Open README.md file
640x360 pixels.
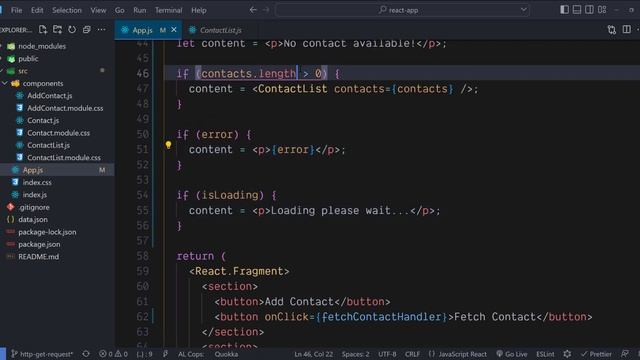tap(38, 257)
